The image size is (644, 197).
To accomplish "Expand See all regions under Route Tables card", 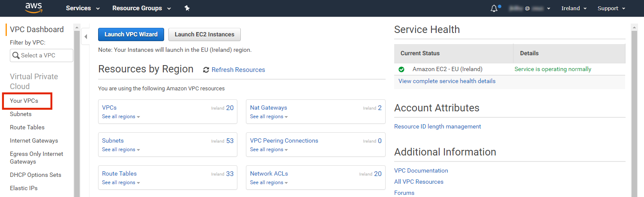I will 121,182.
